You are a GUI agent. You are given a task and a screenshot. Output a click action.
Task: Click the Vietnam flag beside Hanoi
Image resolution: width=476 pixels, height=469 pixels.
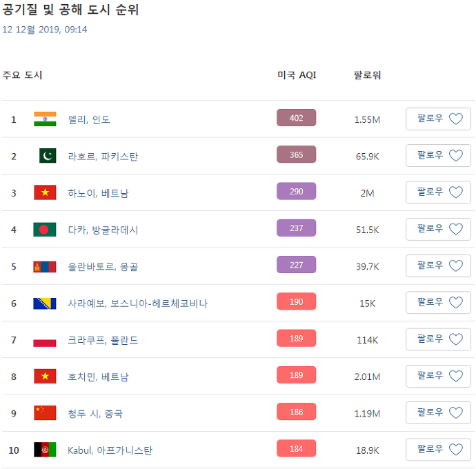[x=45, y=192]
